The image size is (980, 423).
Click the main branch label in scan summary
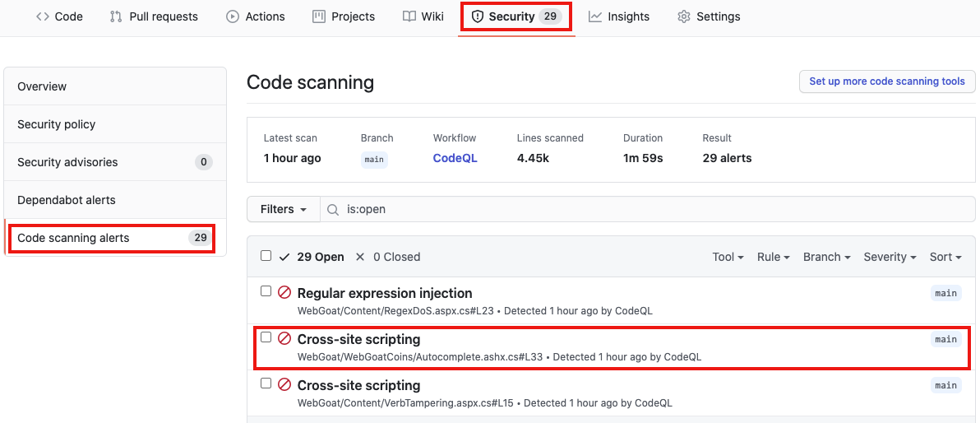pos(374,159)
